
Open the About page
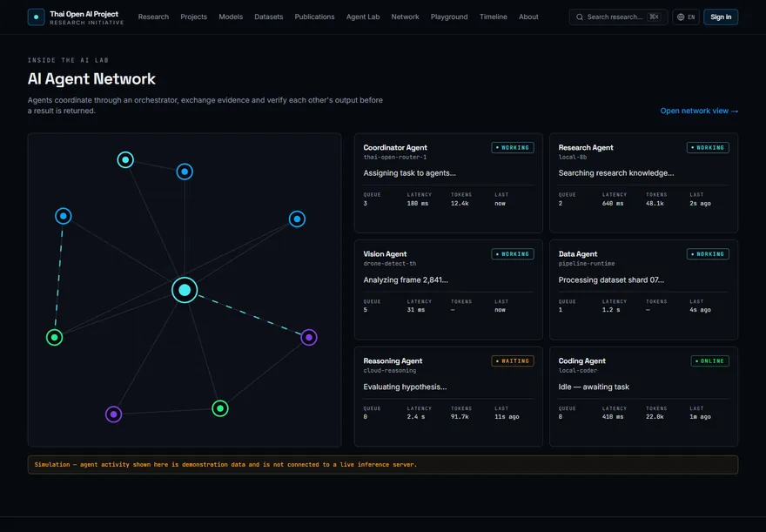click(x=528, y=17)
